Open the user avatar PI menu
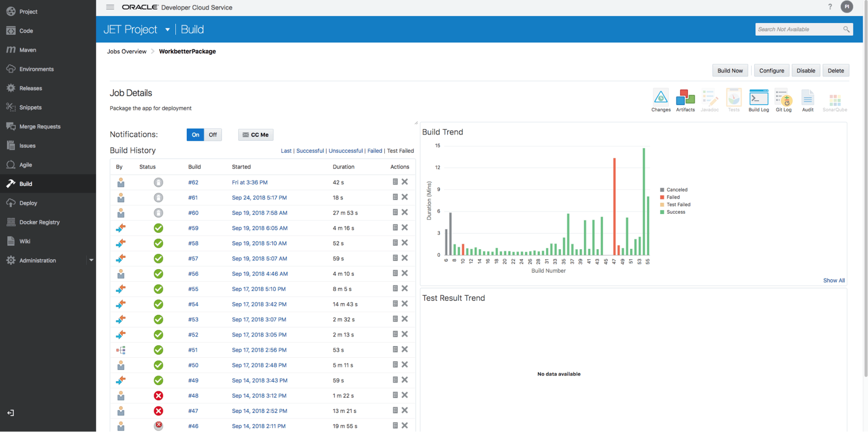The height and width of the screenshot is (432, 868). pyautogui.click(x=847, y=7)
